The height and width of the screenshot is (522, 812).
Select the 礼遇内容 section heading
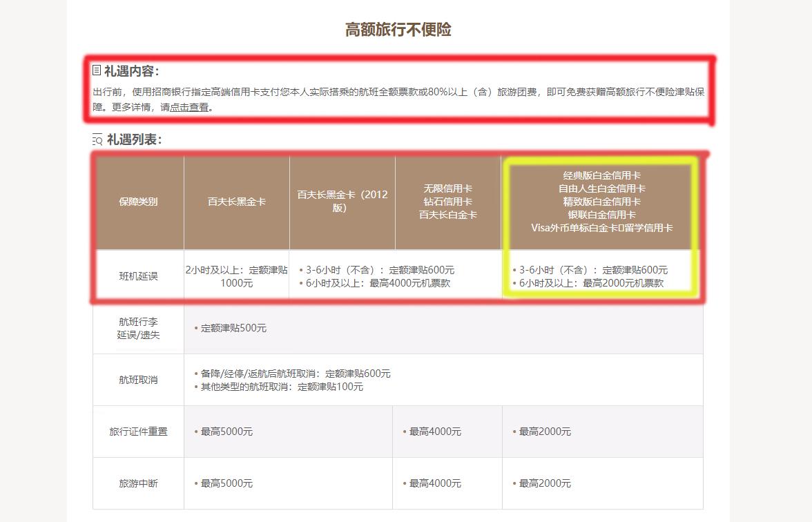[x=131, y=70]
